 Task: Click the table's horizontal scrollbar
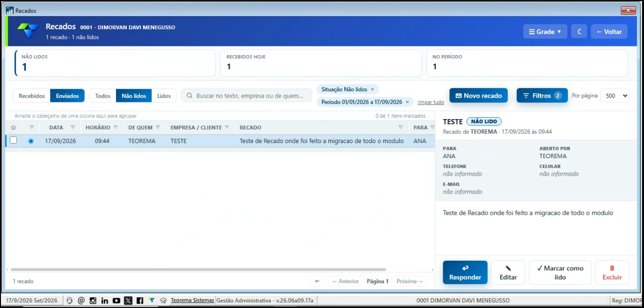pos(198,269)
